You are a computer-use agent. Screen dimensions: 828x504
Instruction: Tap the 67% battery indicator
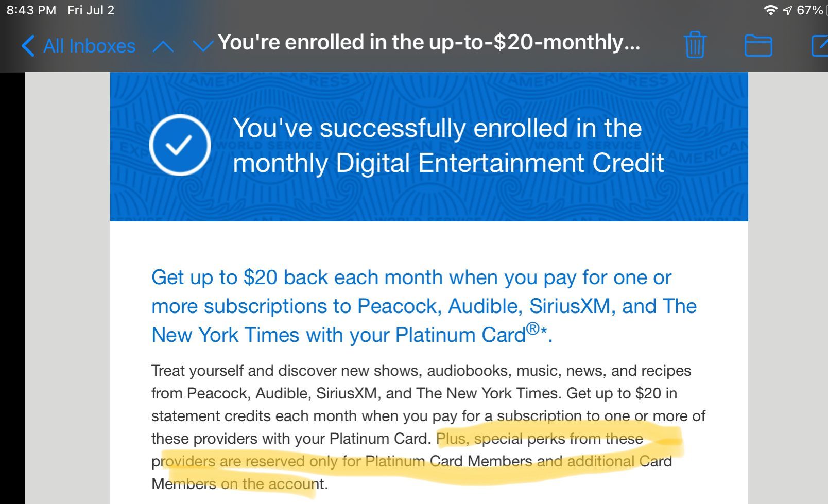[x=810, y=10]
